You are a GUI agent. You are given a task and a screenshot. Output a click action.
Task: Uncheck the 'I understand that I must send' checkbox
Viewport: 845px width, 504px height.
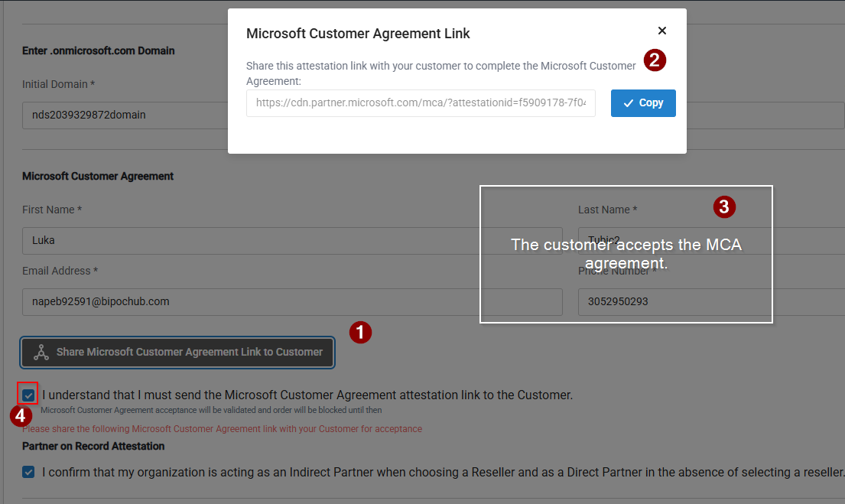(x=28, y=395)
